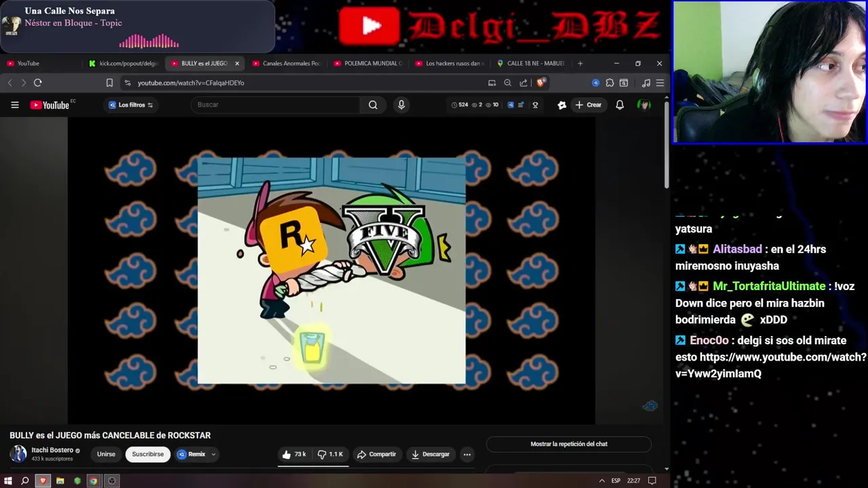Open YouTube notifications bell

click(620, 105)
